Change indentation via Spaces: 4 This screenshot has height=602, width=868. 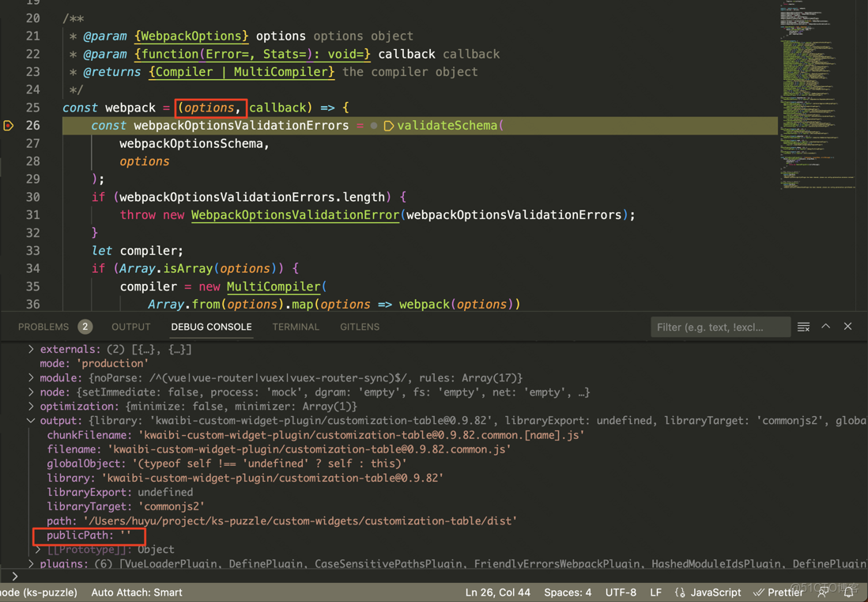(x=568, y=592)
